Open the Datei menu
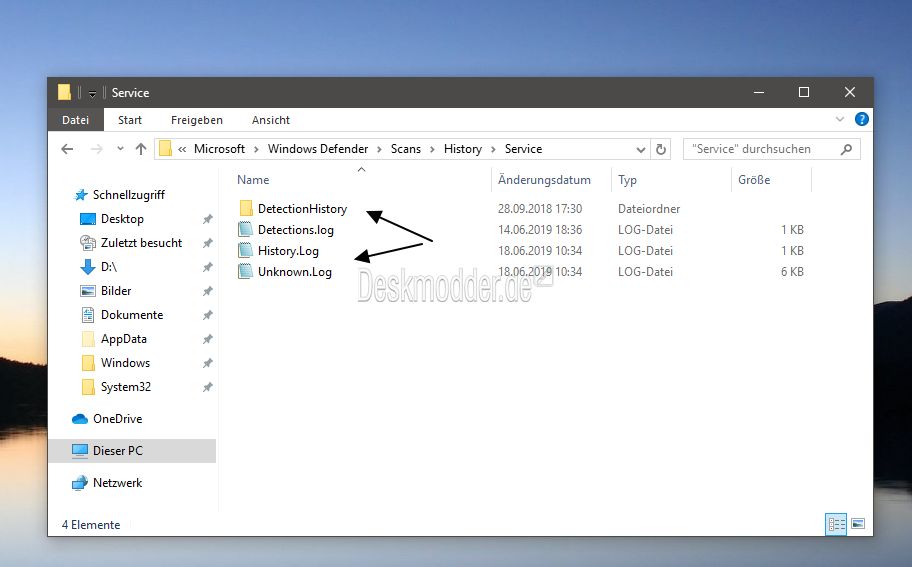 [x=76, y=120]
